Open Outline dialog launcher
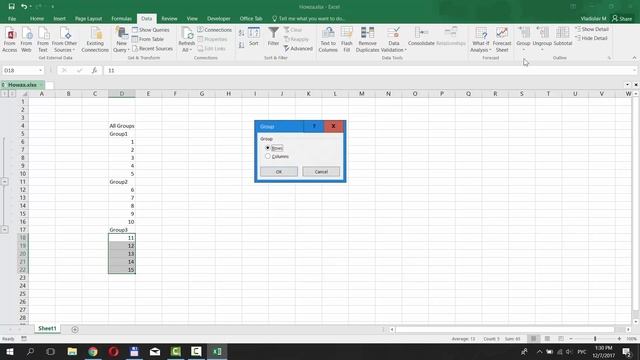 [x=609, y=58]
